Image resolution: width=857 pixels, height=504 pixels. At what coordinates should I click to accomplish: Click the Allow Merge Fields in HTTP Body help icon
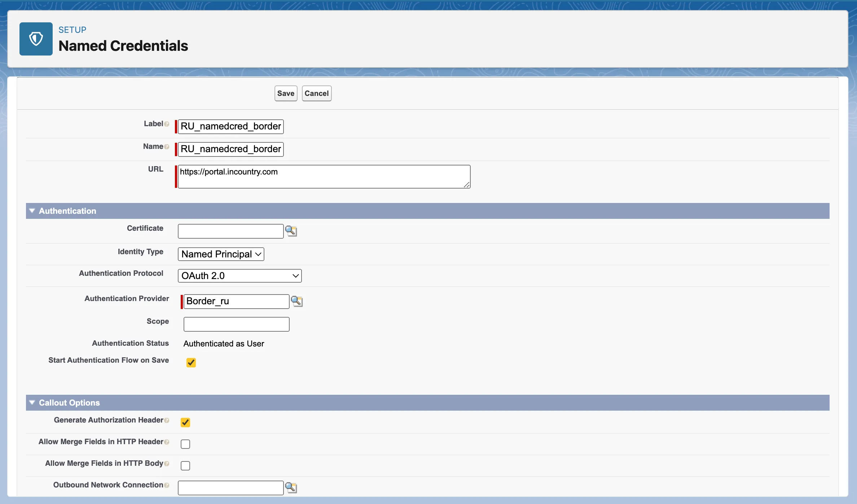167,464
